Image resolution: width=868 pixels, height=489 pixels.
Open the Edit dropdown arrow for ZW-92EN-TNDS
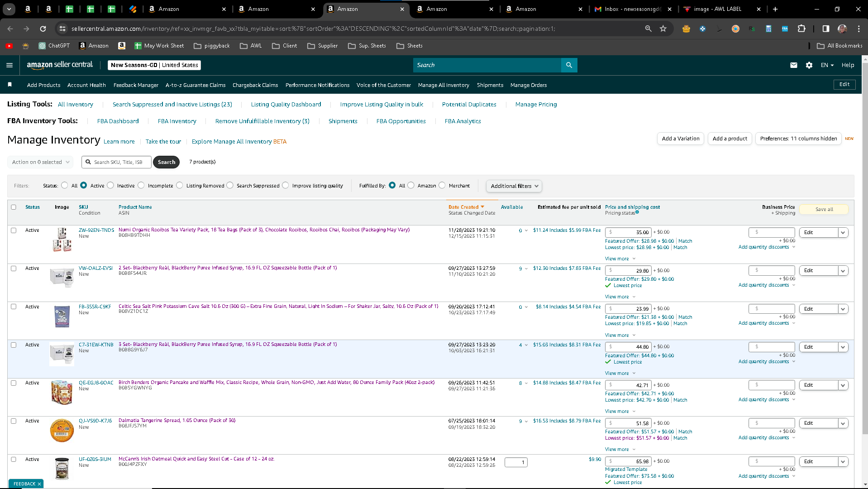[843, 232]
